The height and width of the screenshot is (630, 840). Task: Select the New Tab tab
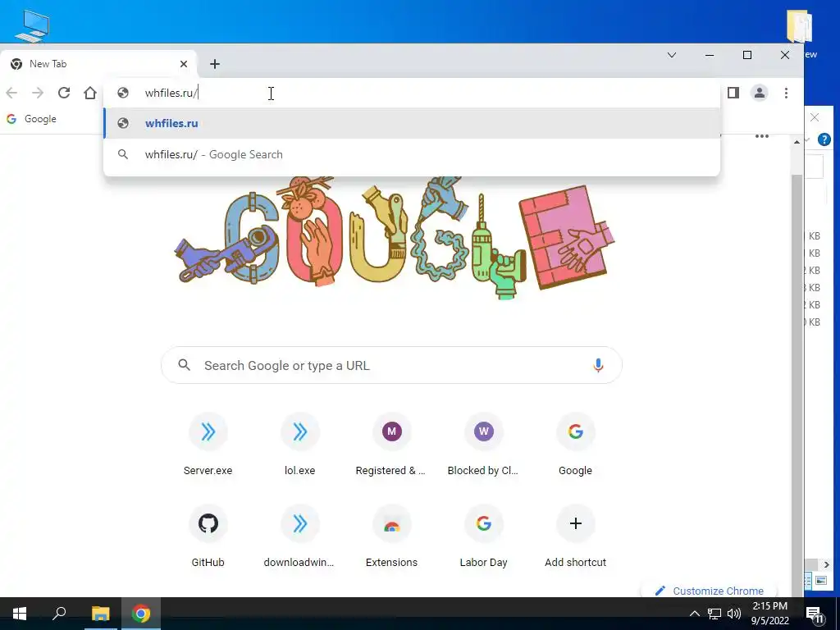[98, 64]
